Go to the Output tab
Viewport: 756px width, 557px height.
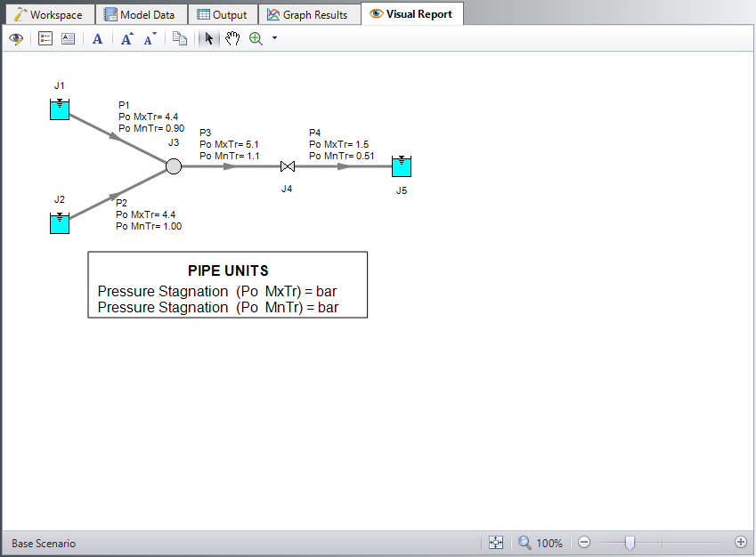point(222,14)
